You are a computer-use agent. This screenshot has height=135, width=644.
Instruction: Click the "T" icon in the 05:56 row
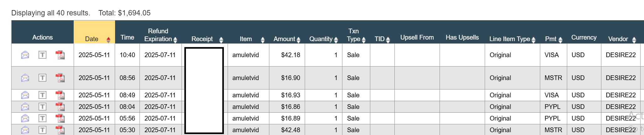pos(42,118)
